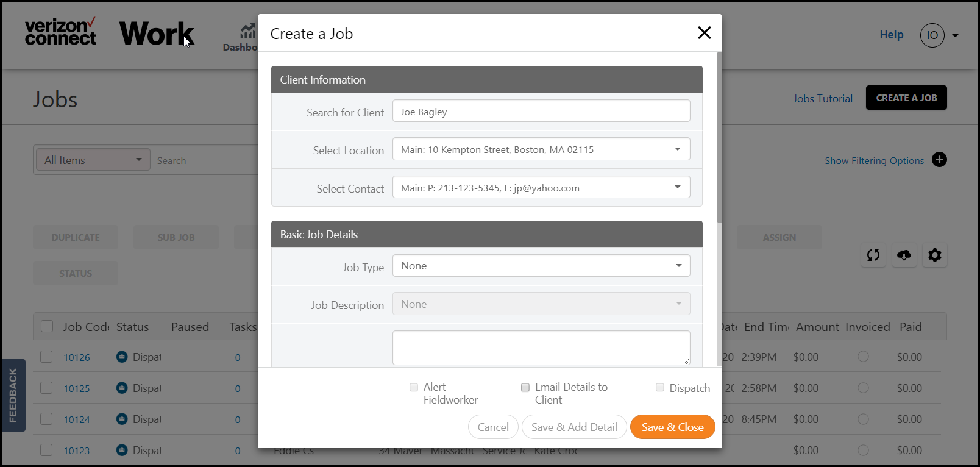Screen dimensions: 980x467
Task: Open the Job Description dropdown
Action: pyautogui.click(x=541, y=304)
